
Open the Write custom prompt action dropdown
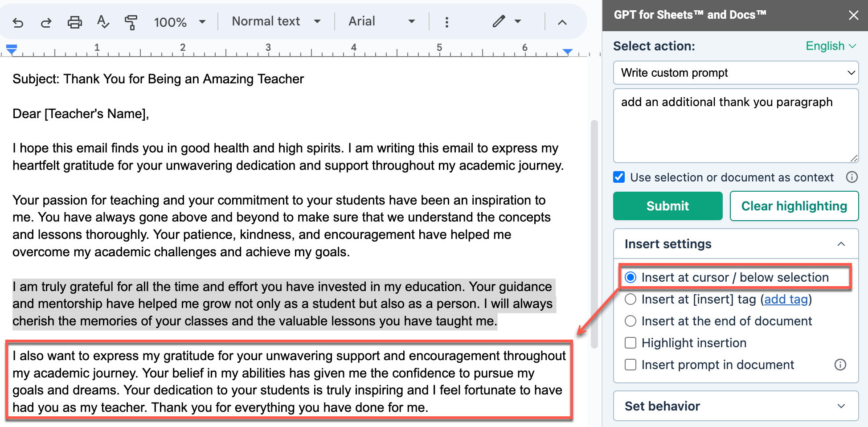pos(736,73)
